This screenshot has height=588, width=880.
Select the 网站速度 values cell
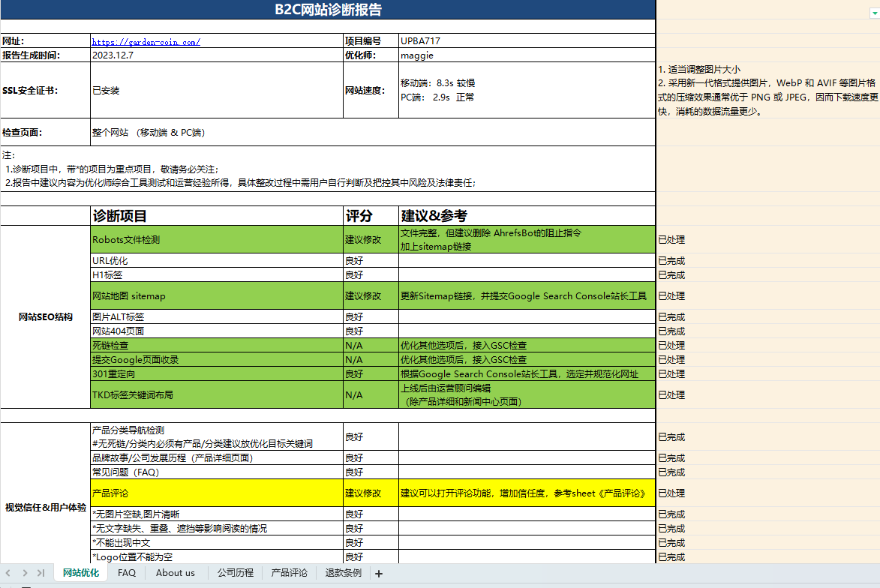tap(527, 90)
